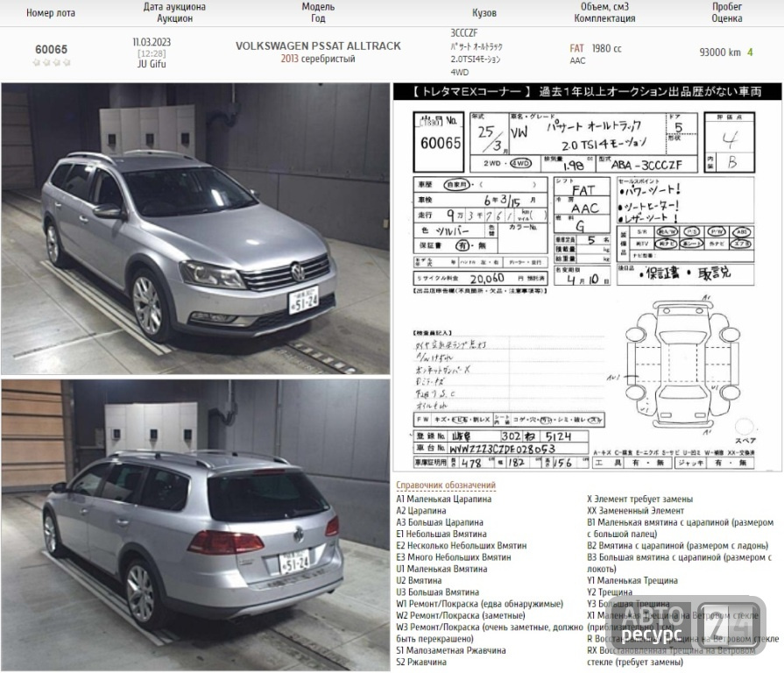Click the X Элемент требует замены entry

639,499
